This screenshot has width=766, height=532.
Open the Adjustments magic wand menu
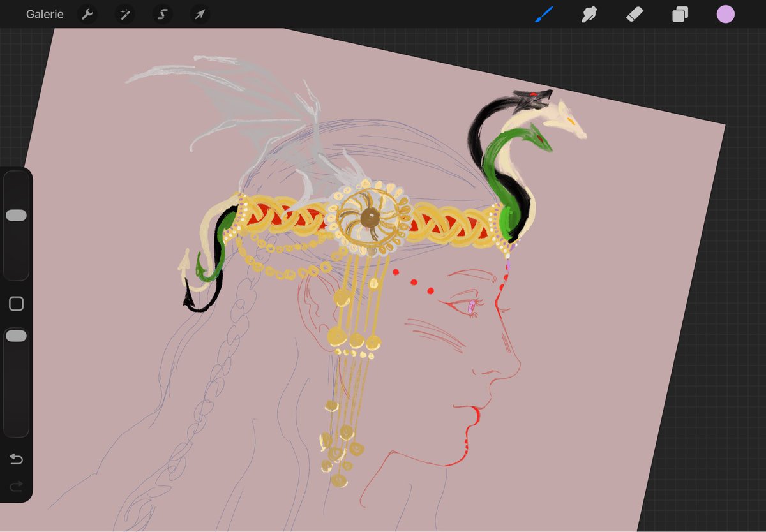click(x=124, y=14)
